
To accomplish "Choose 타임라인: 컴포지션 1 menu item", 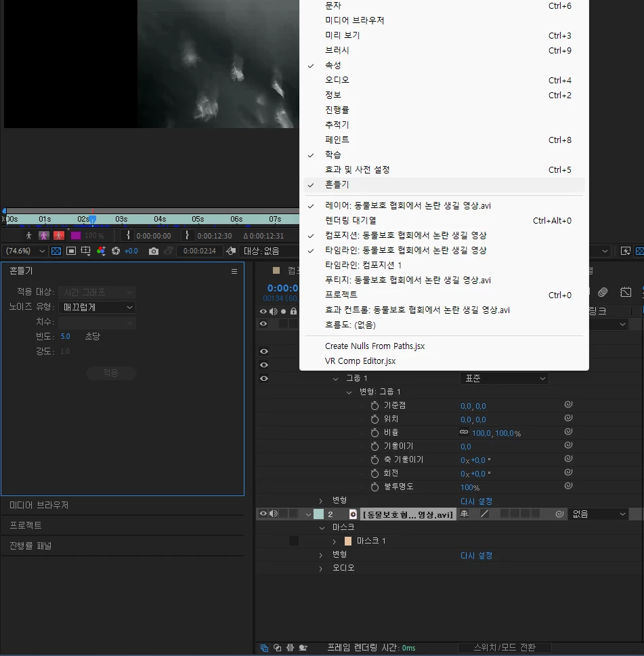I will coord(444,265).
